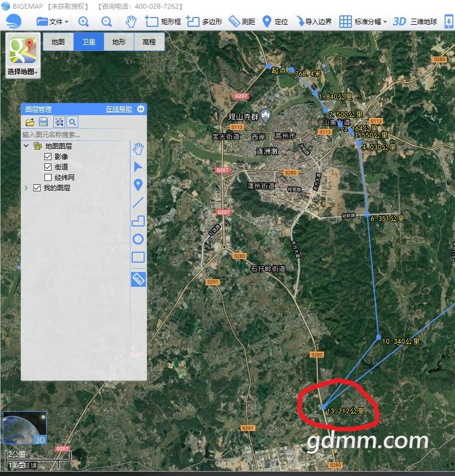Viewport: 455px width, 476px height.
Task: Open the 定位 locate tool
Action: point(275,21)
